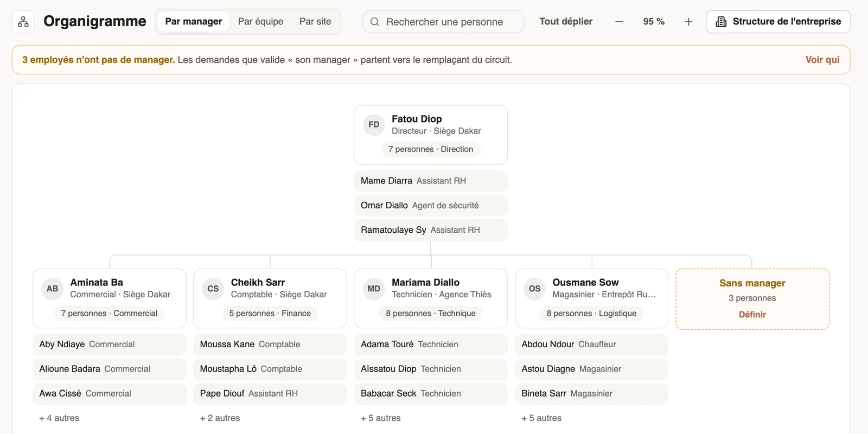Click the building icon in Structure de l'entreprise
The height and width of the screenshot is (434, 868).
point(721,22)
